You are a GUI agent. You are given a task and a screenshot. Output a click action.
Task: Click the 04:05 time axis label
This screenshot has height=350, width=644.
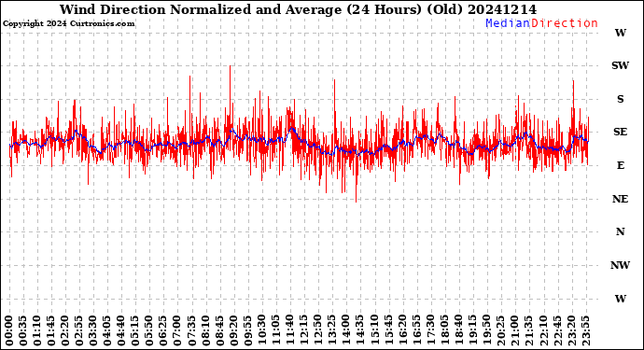coord(107,330)
